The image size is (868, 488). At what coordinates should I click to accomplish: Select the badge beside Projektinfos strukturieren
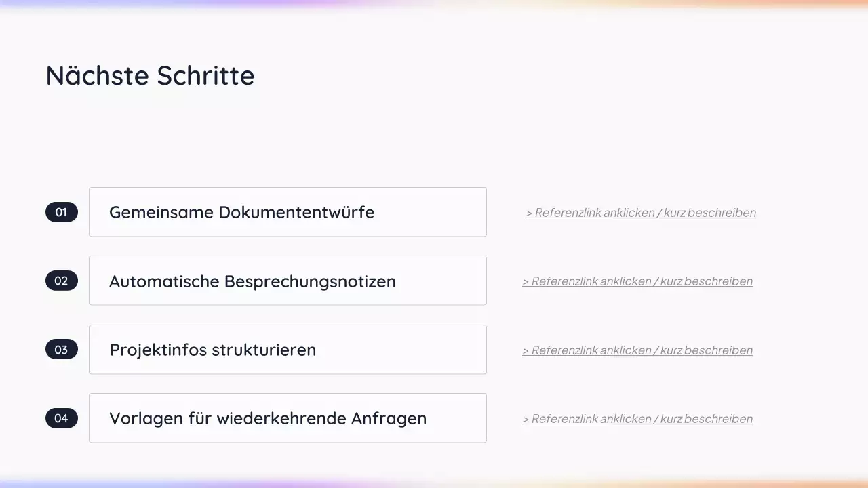click(x=61, y=350)
